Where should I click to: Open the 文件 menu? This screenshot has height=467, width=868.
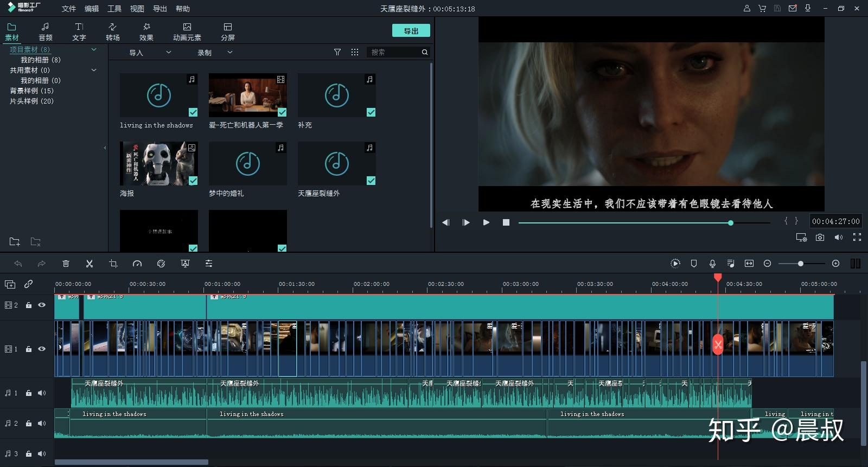tap(69, 9)
